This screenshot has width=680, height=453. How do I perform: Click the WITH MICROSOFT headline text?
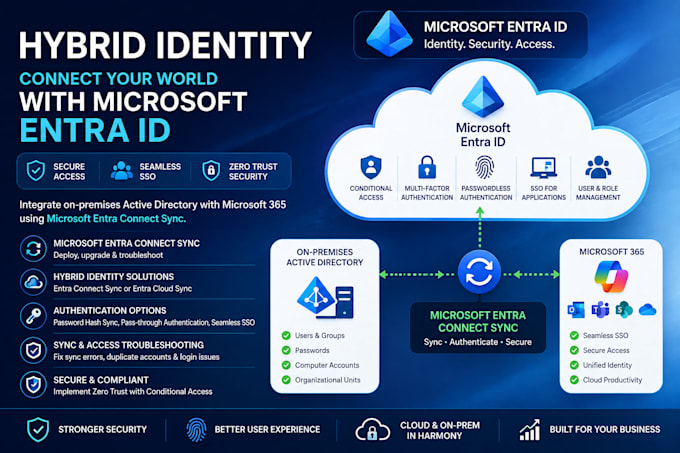tap(133, 101)
